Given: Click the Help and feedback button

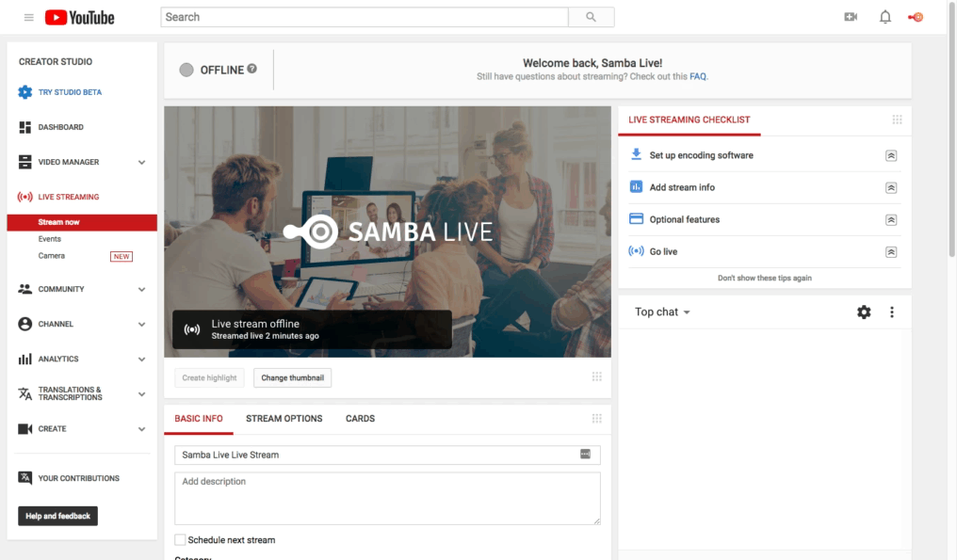Looking at the screenshot, I should pos(58,516).
